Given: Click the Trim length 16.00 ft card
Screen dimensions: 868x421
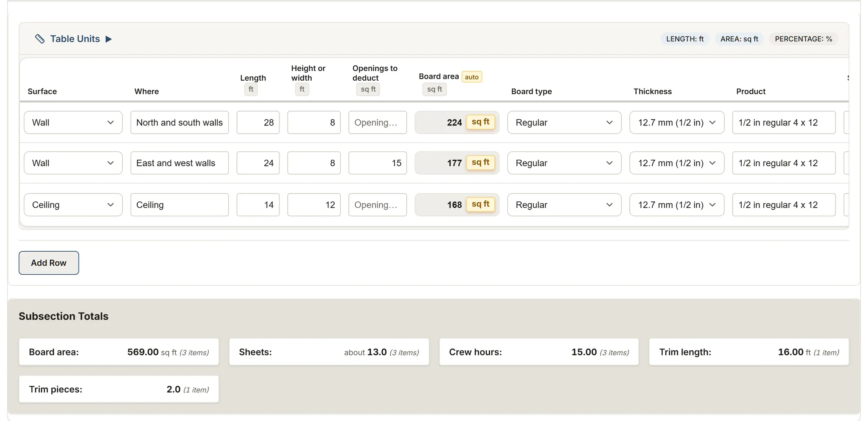Looking at the screenshot, I should pyautogui.click(x=749, y=352).
